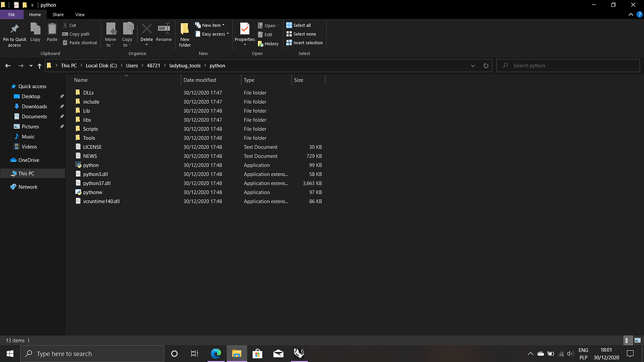Open Documents in the navigation pane
644x362 pixels.
tap(34, 116)
